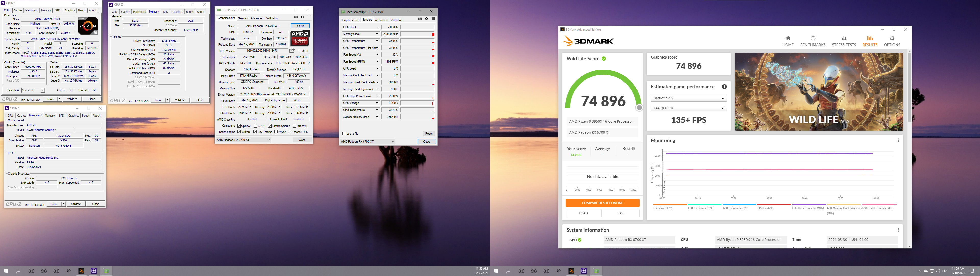Click LOAD button in 3DMark
The height and width of the screenshot is (276, 980).
pos(584,213)
